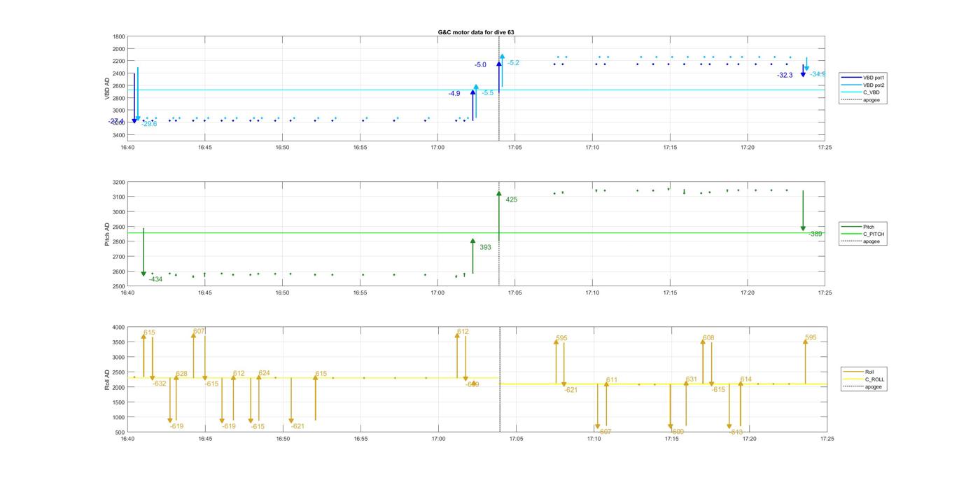Click the '-632' roll annotation
This screenshot has height=485, width=980.
click(x=160, y=384)
